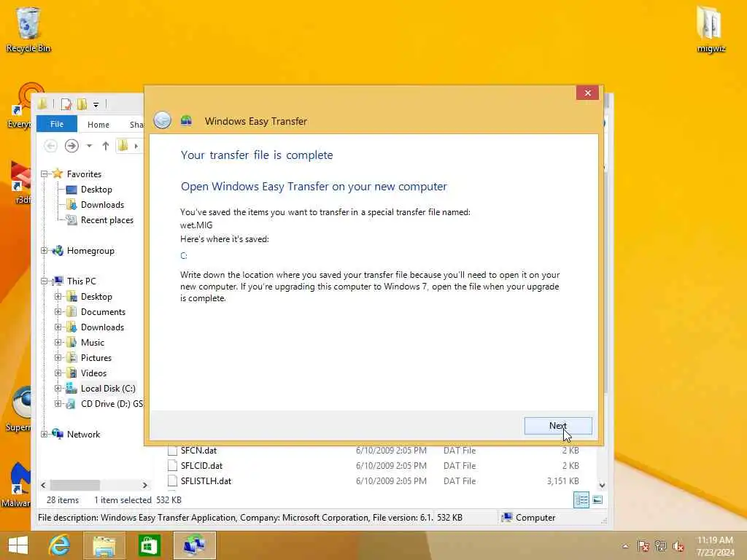Select Local Disk (C:) in tree
The height and width of the screenshot is (560, 747).
coord(108,389)
